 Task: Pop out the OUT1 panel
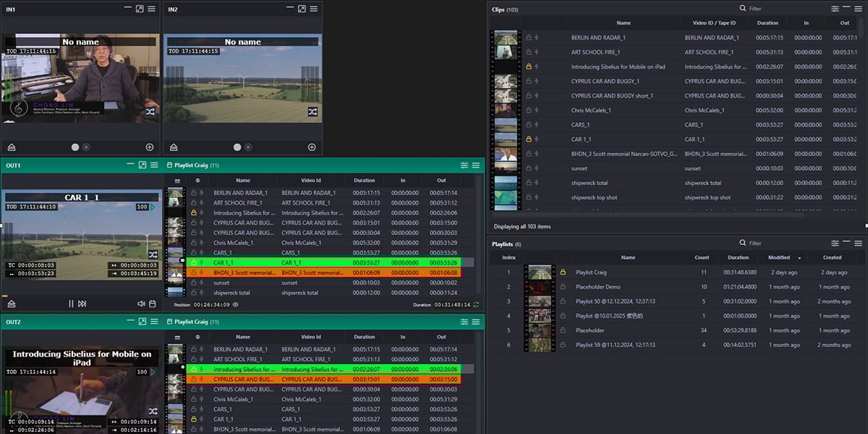click(x=142, y=165)
